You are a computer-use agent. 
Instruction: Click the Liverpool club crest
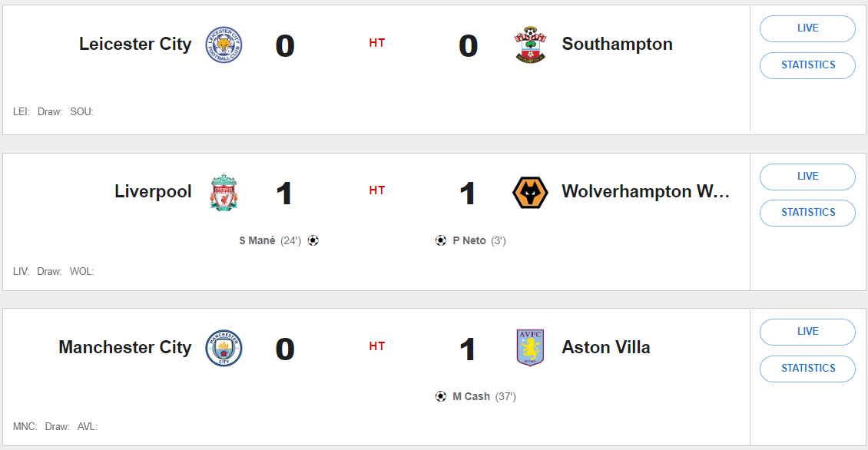224,192
